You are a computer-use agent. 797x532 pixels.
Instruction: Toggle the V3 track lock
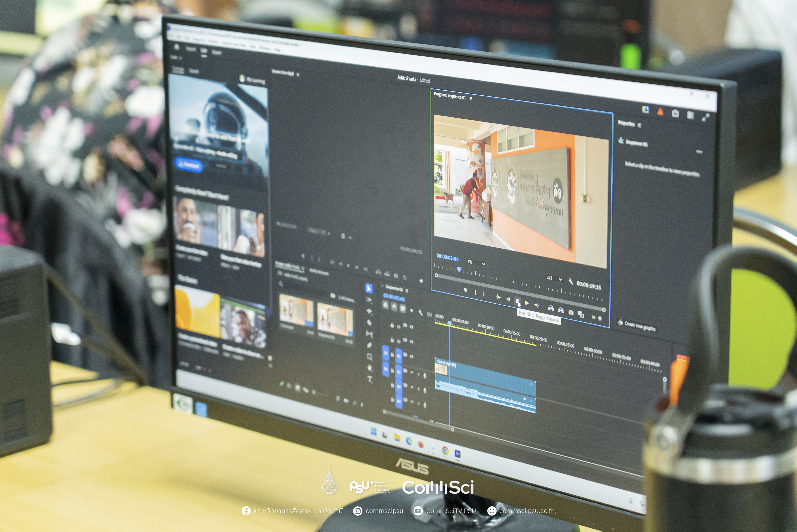click(x=392, y=326)
